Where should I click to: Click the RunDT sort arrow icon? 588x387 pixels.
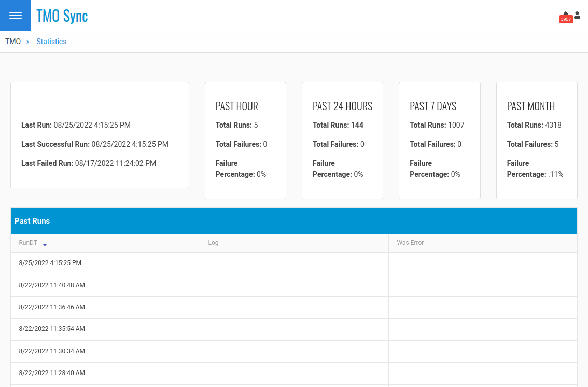pyautogui.click(x=45, y=243)
